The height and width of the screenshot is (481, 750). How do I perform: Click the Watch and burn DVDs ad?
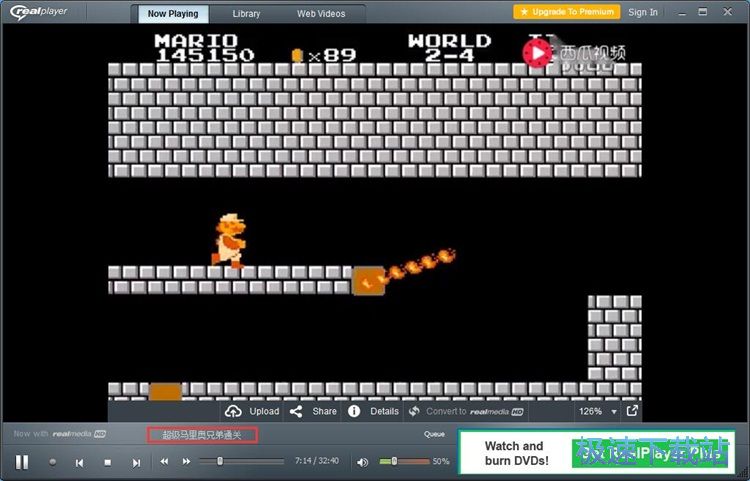596,452
